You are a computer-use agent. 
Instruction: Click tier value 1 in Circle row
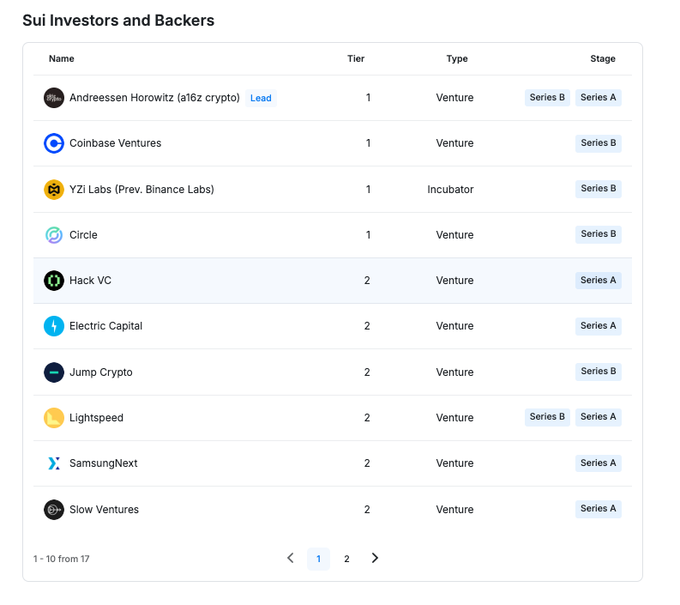tap(368, 235)
